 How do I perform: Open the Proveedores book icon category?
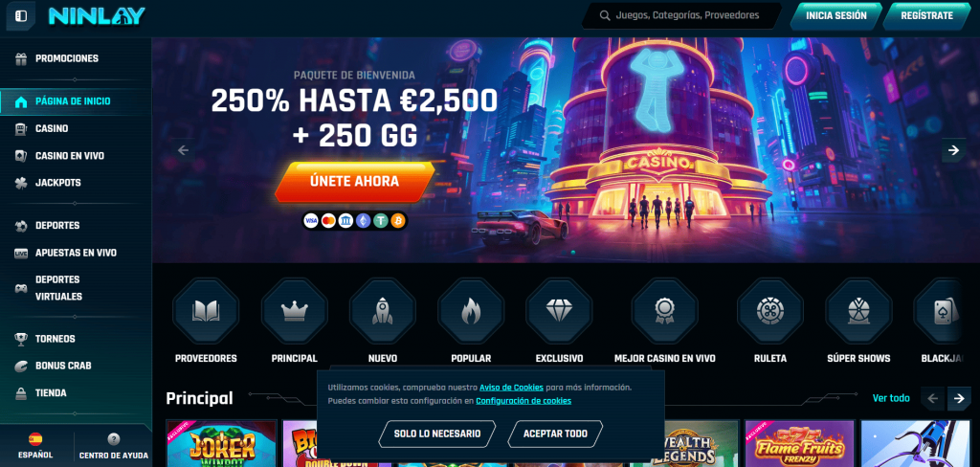pyautogui.click(x=206, y=311)
